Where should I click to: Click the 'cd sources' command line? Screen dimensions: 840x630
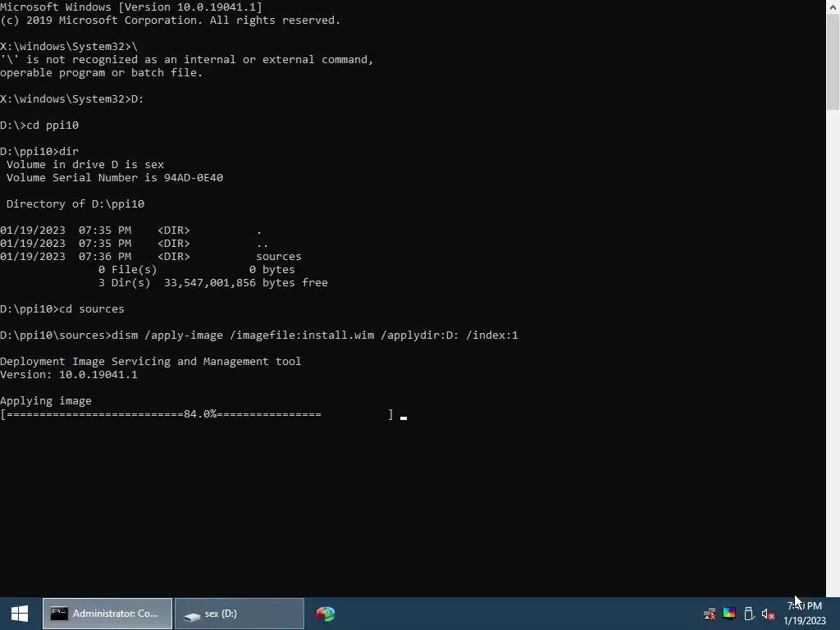[x=62, y=309]
